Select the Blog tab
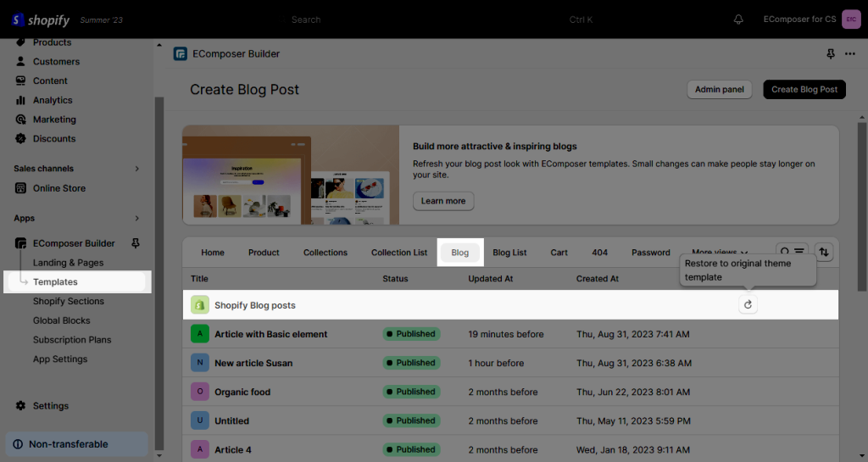 click(460, 253)
